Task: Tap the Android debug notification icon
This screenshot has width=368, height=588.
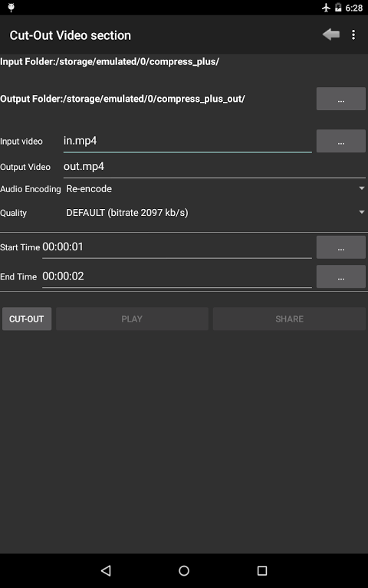Action: 11,8
